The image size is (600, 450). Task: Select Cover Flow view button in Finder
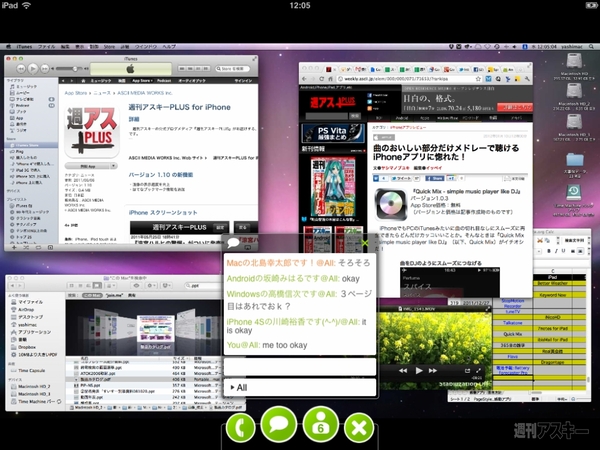98,285
